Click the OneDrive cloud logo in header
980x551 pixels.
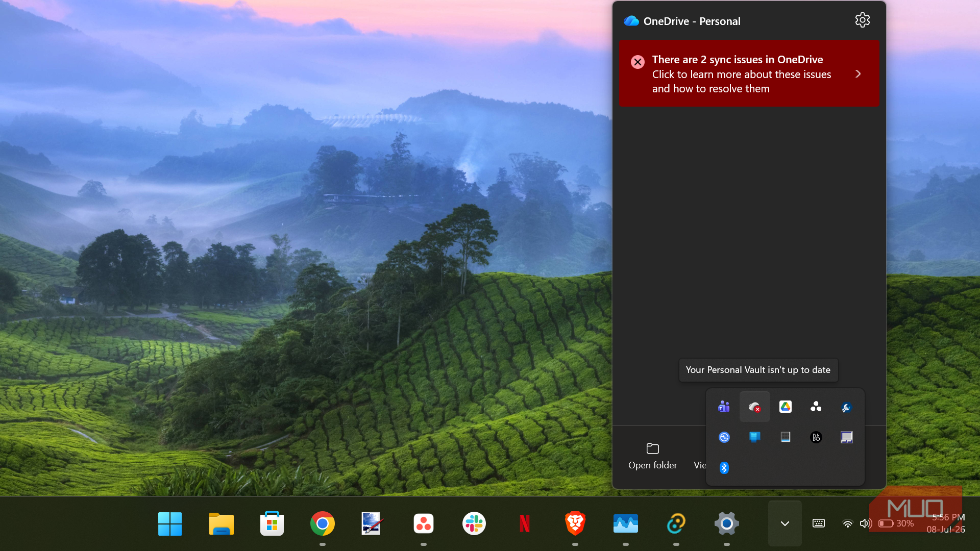631,21
